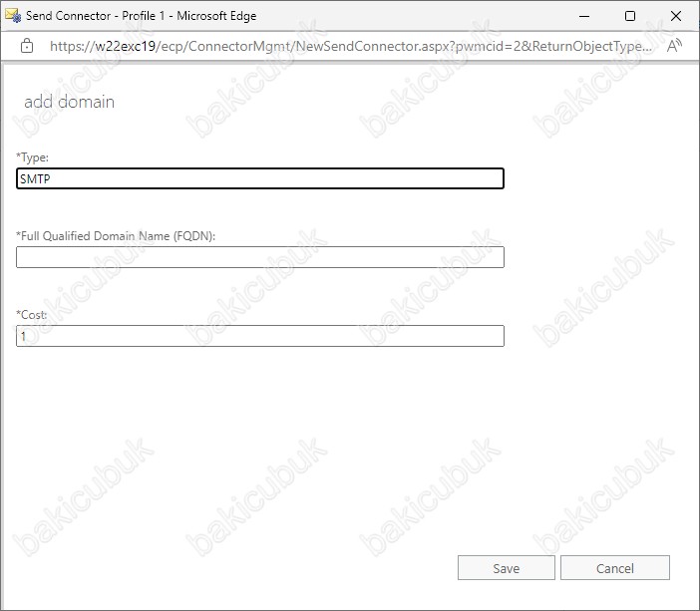
Task: Click the '*Type:' label
Action: pos(32,157)
